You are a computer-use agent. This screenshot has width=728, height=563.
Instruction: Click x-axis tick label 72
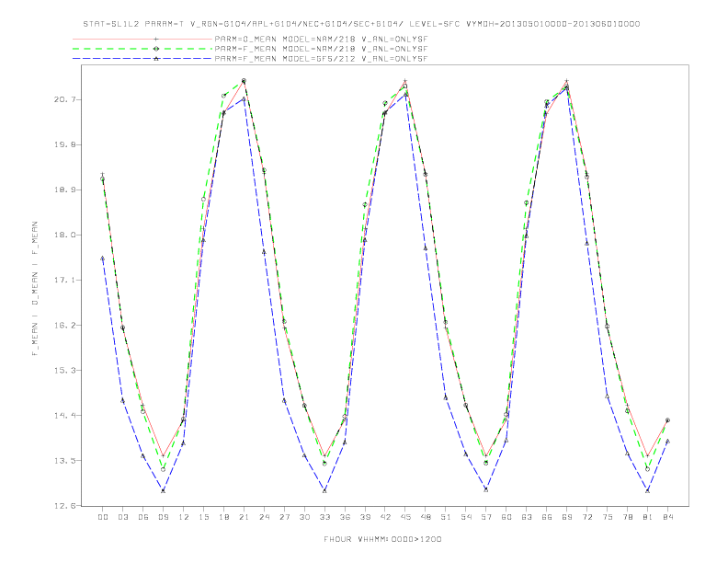(x=586, y=517)
